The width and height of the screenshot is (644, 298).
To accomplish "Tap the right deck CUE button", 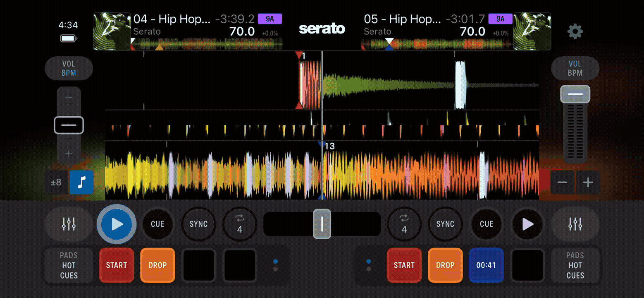I will pos(487,224).
